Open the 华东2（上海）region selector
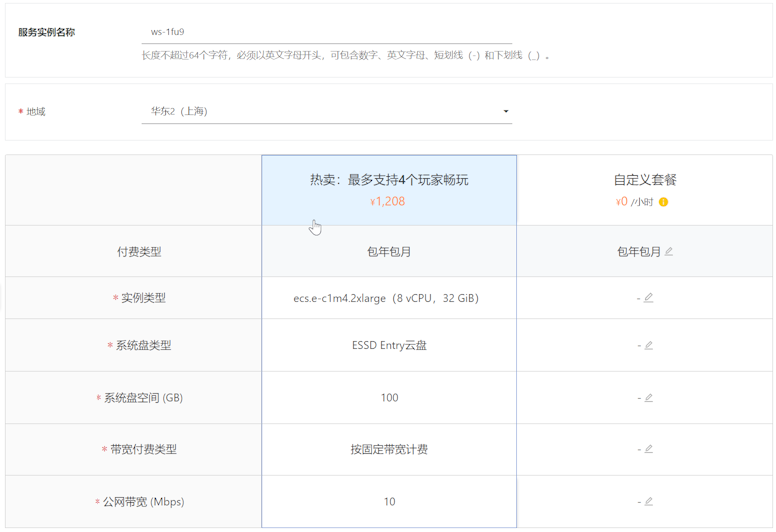Image resolution: width=776 pixels, height=532 pixels. [x=326, y=112]
